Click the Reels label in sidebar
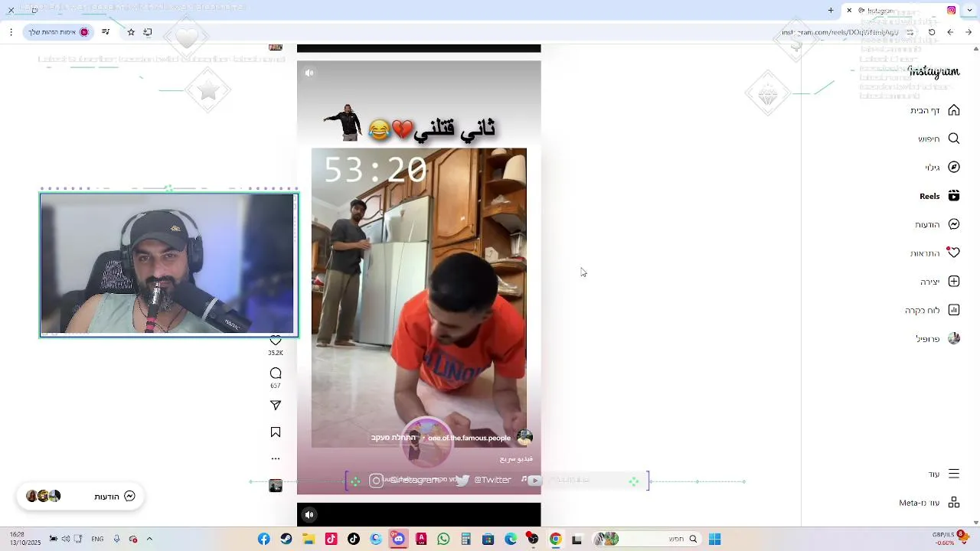The width and height of the screenshot is (980, 551). click(929, 196)
